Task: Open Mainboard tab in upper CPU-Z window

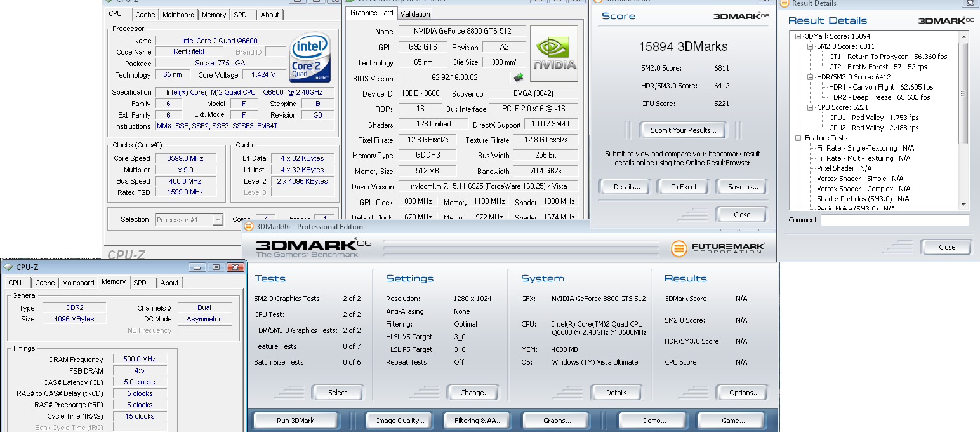Action: point(178,15)
